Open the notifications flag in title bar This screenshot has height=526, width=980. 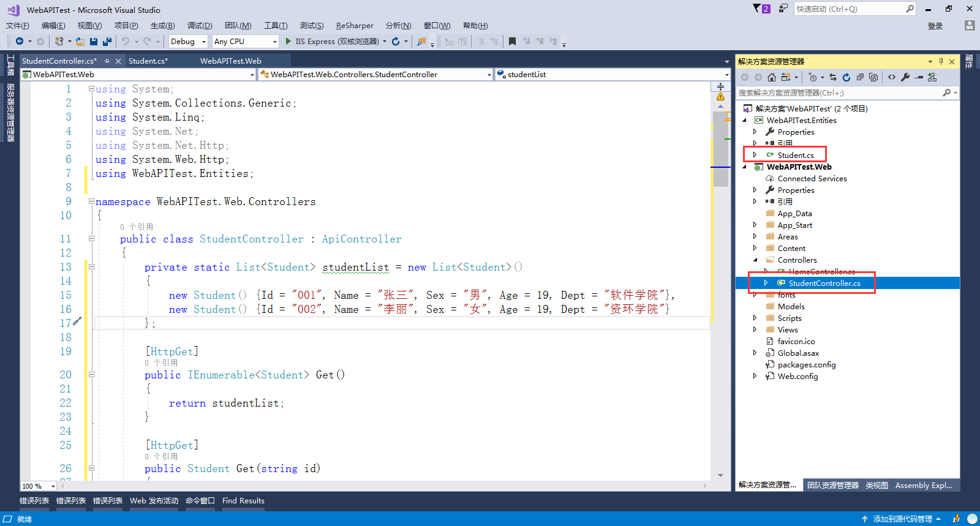757,9
